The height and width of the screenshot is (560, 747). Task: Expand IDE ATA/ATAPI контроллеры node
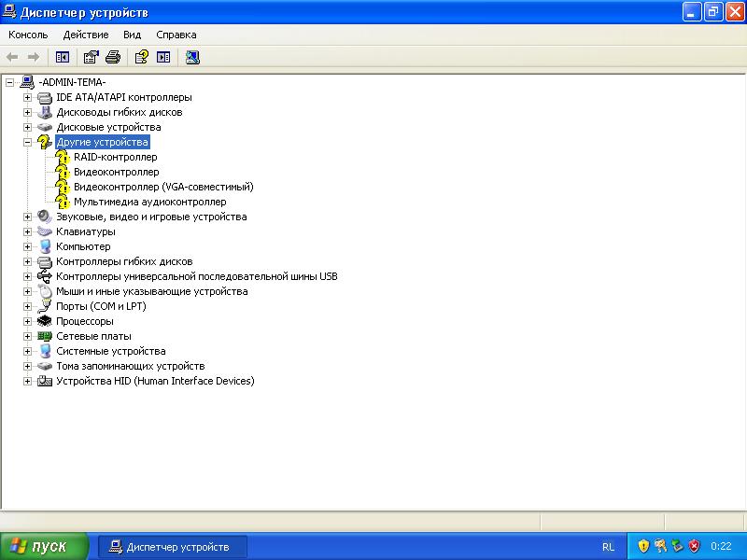coord(28,98)
